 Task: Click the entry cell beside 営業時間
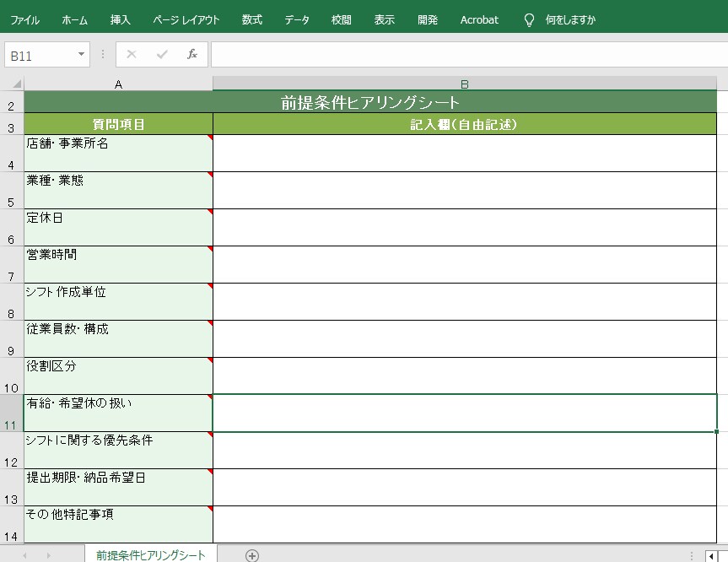click(465, 265)
